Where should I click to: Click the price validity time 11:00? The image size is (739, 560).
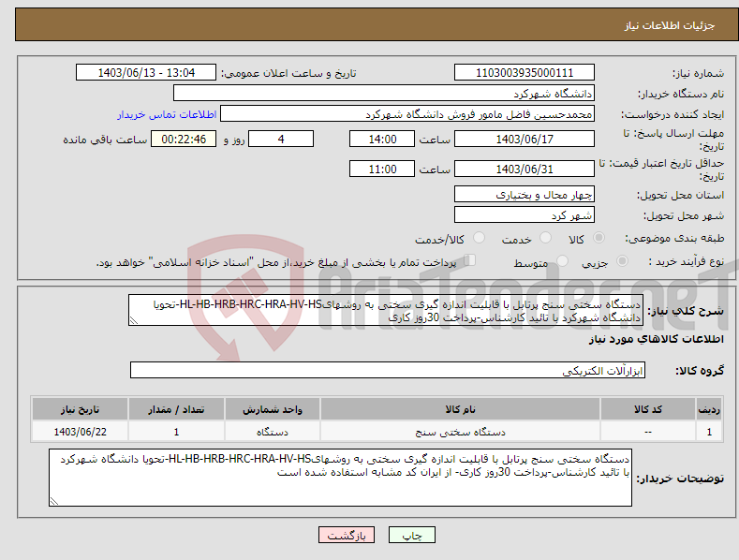(382, 169)
